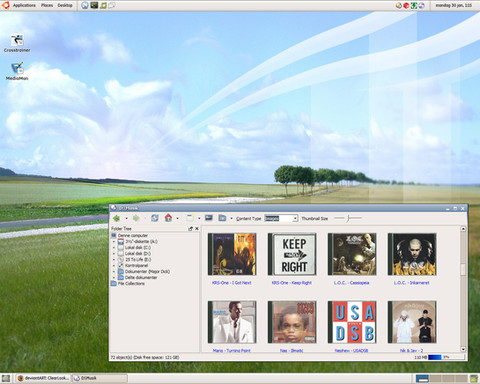Select Delte dokumenter folder
Viewport: 480px width, 384px height.
click(141, 277)
